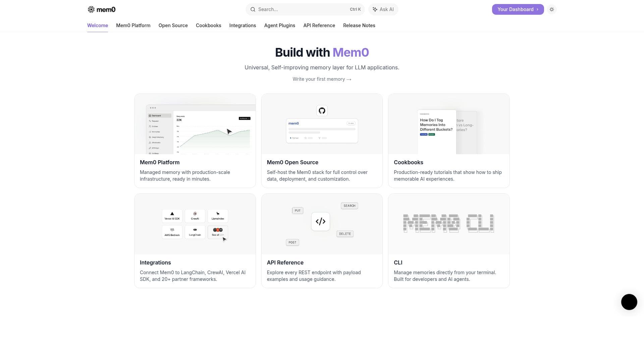This screenshot has width=644, height=362.
Task: Click the 'Build with Mem0' heading
Action: 322,53
